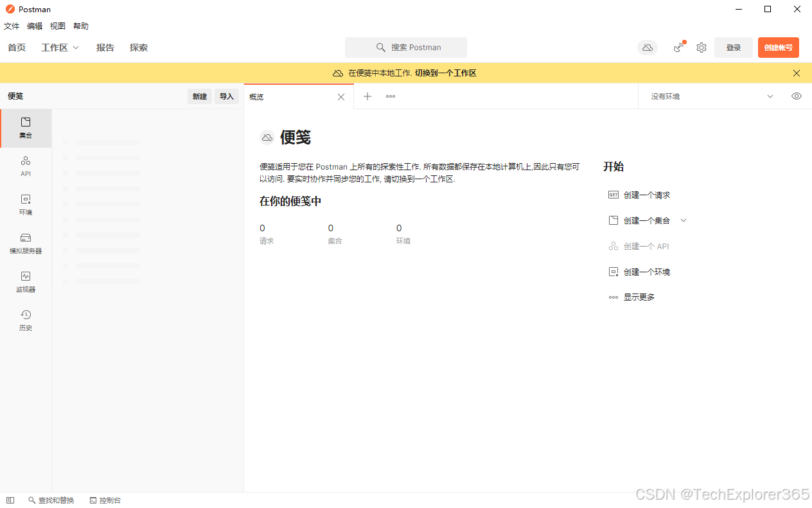Expand the 创建一个集合 chevron
This screenshot has height=508, width=812.
click(684, 220)
